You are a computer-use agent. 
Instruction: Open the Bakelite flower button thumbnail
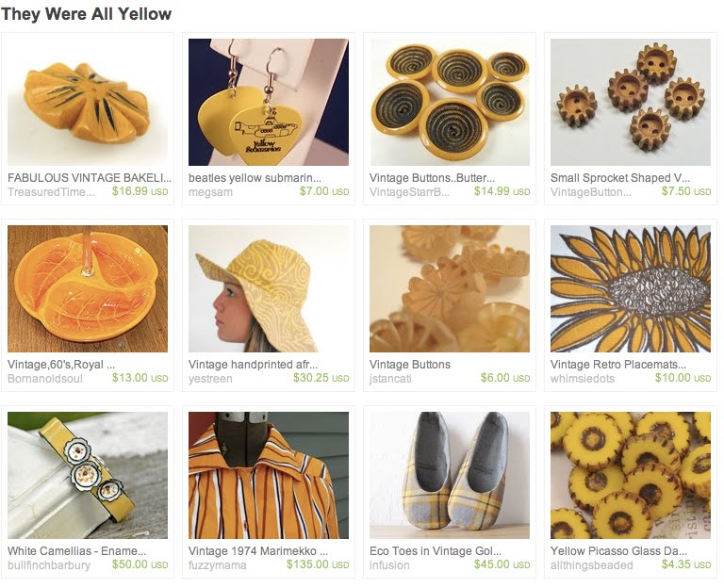point(88,102)
